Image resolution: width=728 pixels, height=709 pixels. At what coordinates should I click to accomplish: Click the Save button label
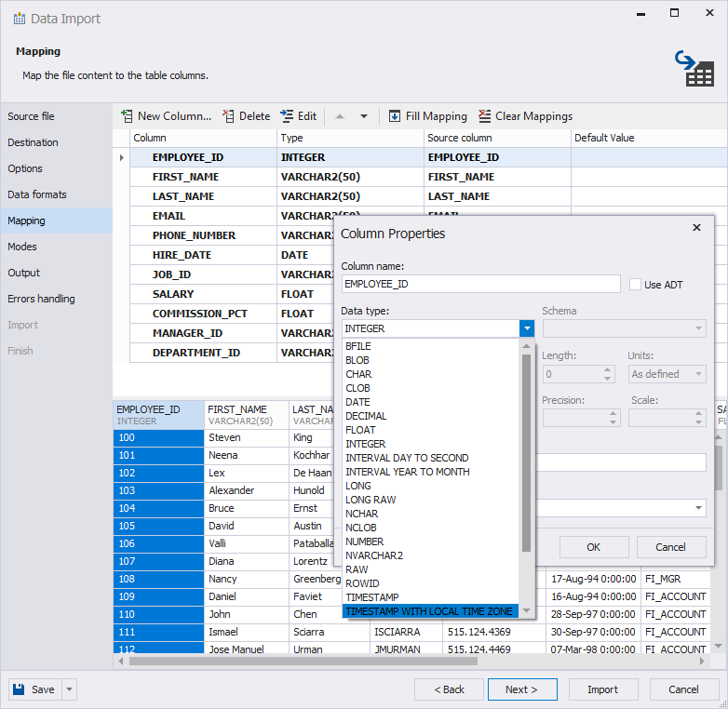point(43,689)
